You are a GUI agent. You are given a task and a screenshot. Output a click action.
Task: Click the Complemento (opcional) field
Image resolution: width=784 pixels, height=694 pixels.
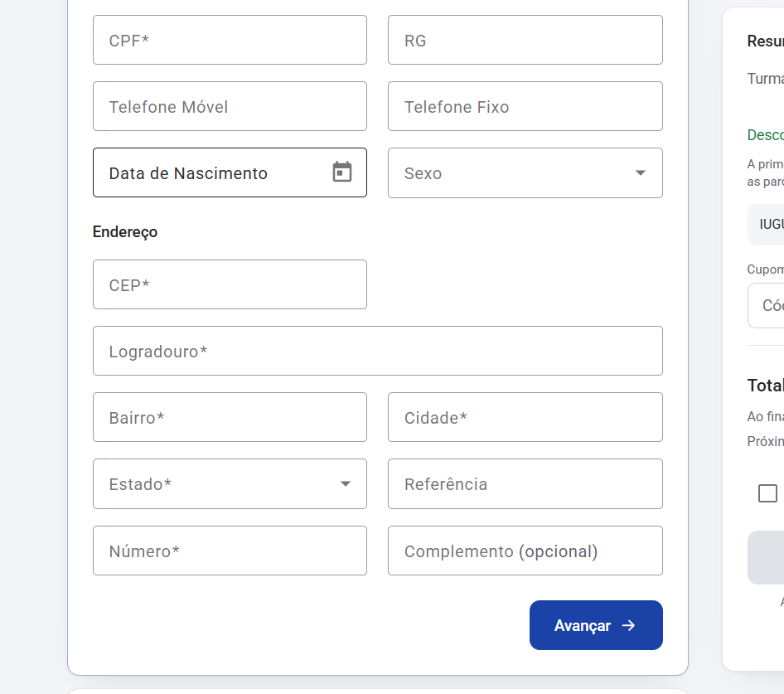[x=525, y=551]
